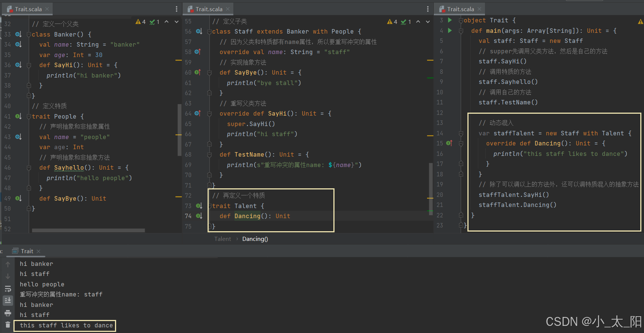The width and height of the screenshot is (644, 333).
Task: Click Dancing() breadcrumb item
Action: pos(255,239)
